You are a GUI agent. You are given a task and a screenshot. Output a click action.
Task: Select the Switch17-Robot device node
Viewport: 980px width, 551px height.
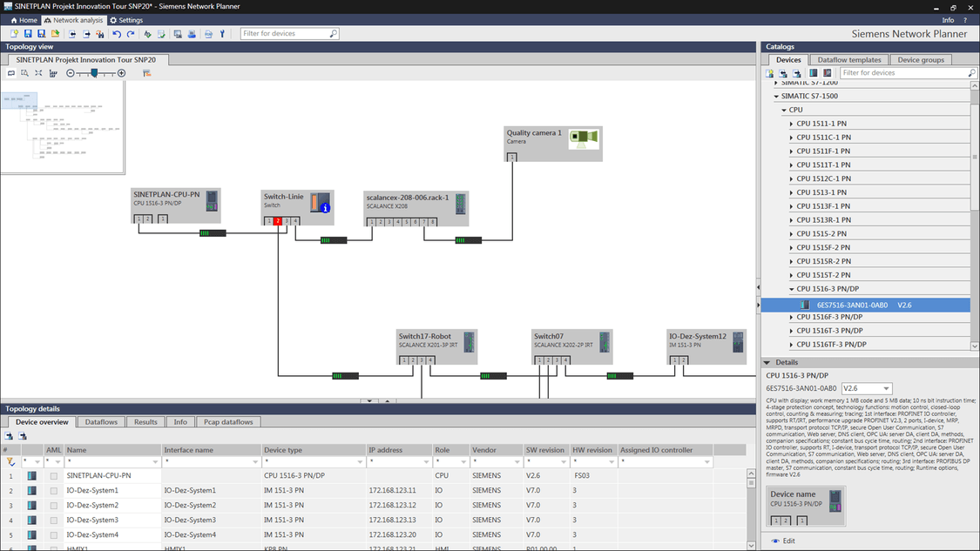click(x=437, y=346)
